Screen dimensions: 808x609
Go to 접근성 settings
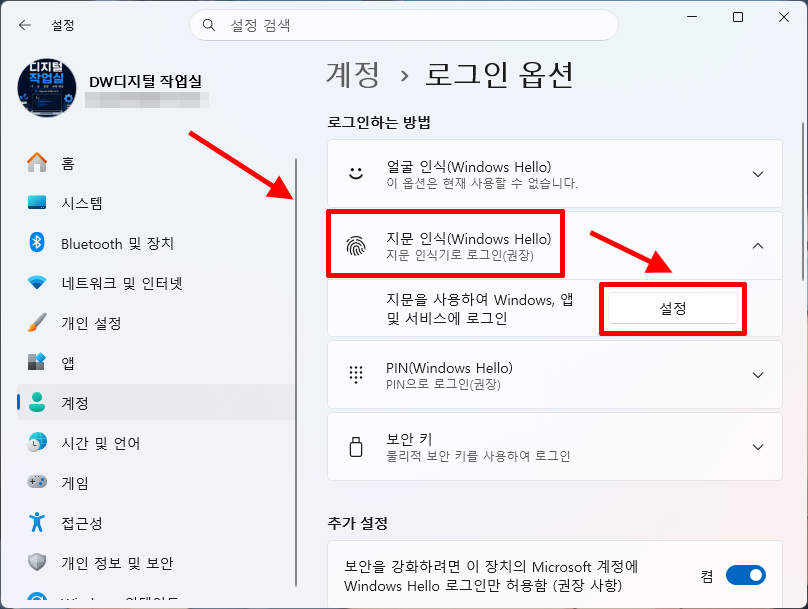coord(156,522)
